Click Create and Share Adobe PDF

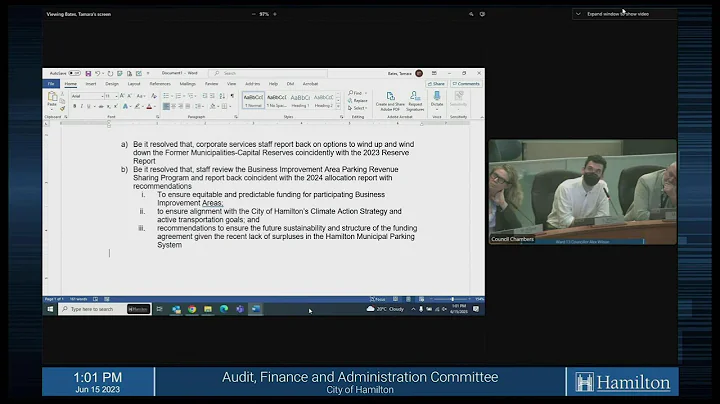pos(390,101)
